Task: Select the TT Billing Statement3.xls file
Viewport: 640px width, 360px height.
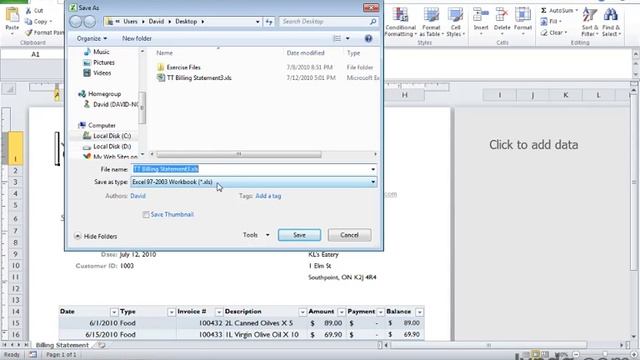Action: tap(199, 78)
